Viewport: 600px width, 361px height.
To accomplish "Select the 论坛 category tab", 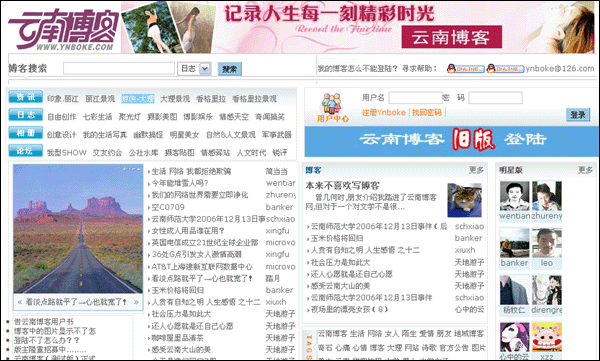I will 26,151.
